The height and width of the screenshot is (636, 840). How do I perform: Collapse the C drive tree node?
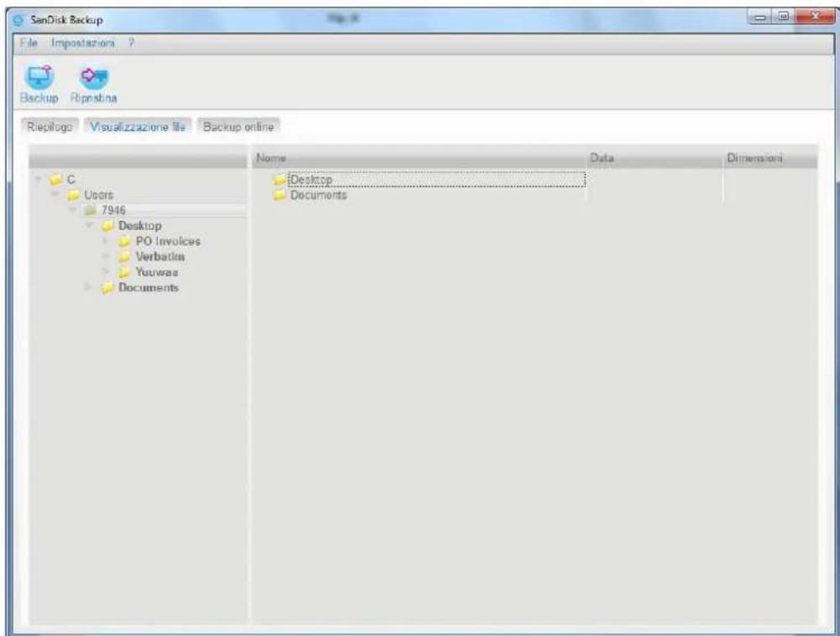[x=38, y=179]
